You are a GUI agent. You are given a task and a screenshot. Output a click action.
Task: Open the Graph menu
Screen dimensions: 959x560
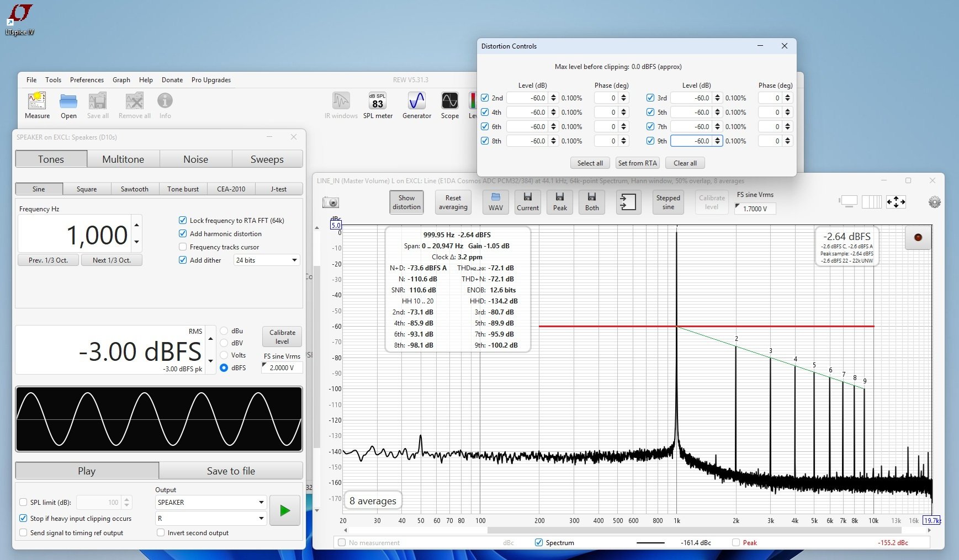(121, 79)
